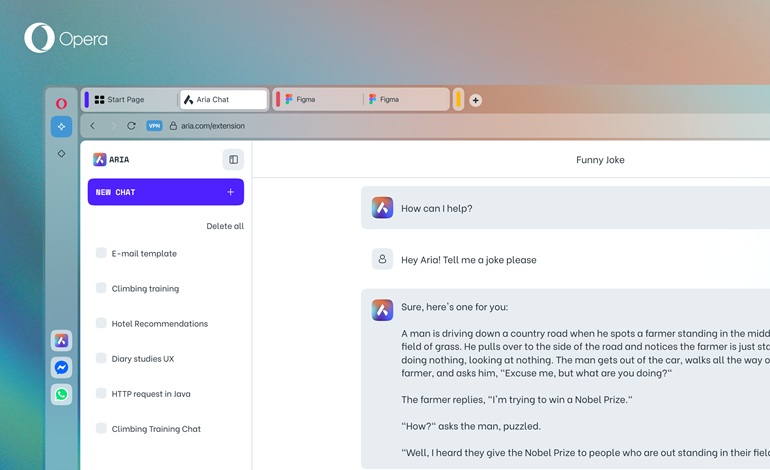This screenshot has width=770, height=470.
Task: Switch to the Aria Chat tab
Action: [223, 100]
